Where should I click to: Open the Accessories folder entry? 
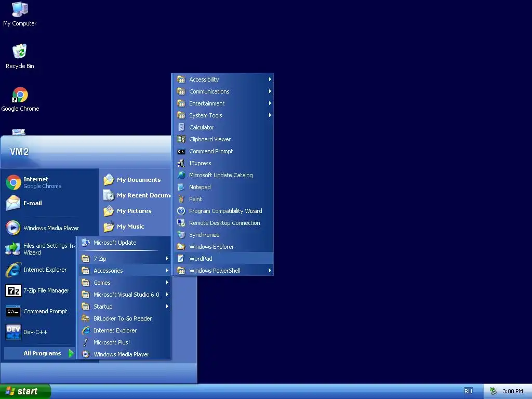pos(124,270)
